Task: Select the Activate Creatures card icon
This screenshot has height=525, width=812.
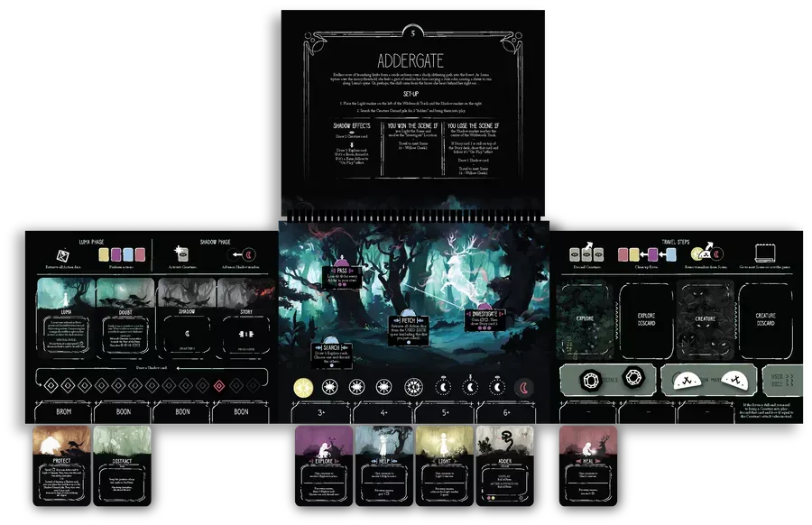Action: tap(181, 253)
